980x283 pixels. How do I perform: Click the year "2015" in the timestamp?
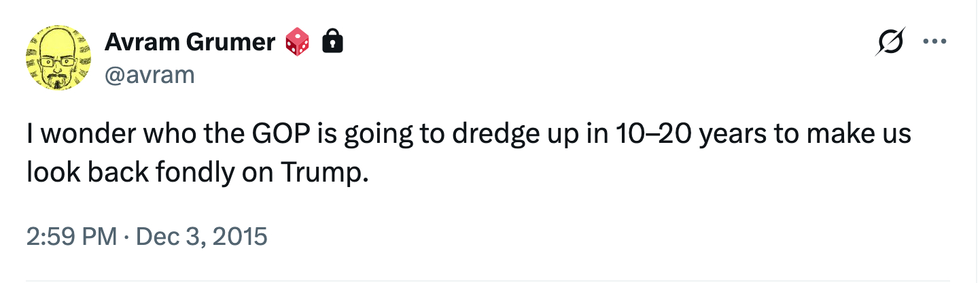[243, 237]
